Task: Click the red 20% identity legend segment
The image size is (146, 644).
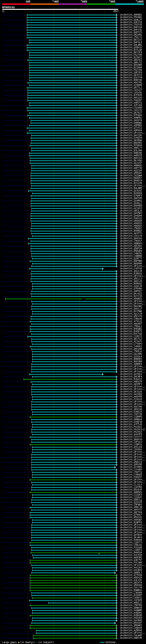Action: pos(16,4)
